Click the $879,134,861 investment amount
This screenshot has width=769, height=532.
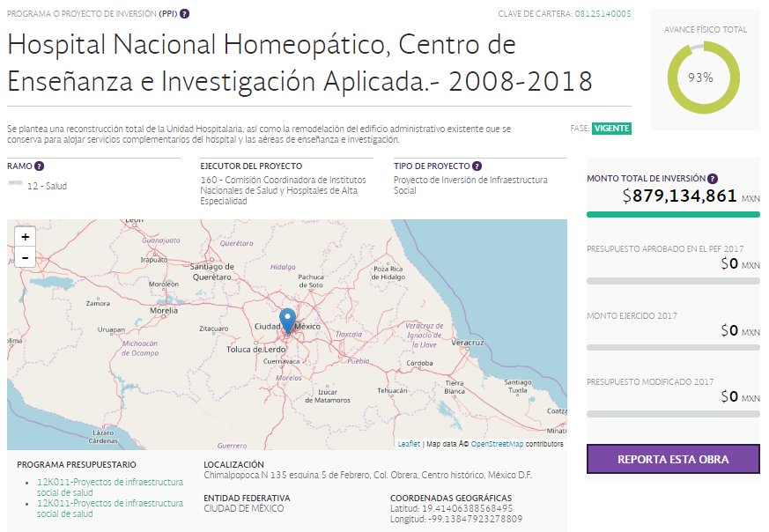point(680,196)
